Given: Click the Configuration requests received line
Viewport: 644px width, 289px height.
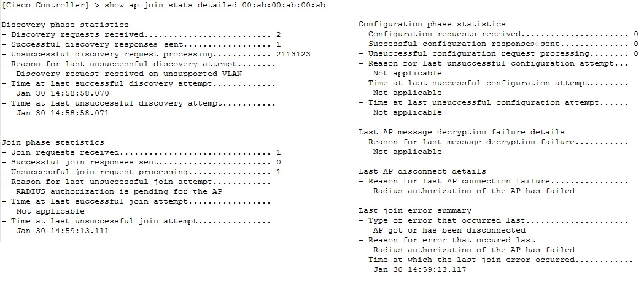Looking at the screenshot, I should pyautogui.click(x=499, y=34).
